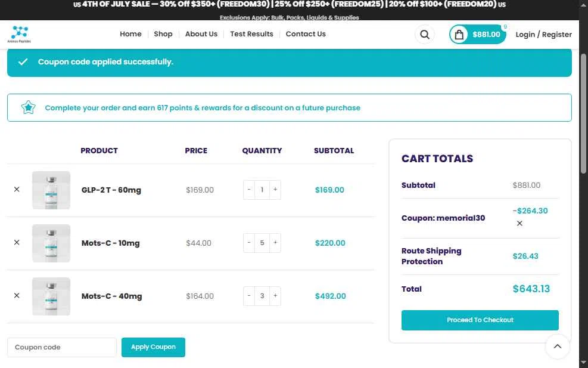Click Login / Register link

(x=543, y=35)
